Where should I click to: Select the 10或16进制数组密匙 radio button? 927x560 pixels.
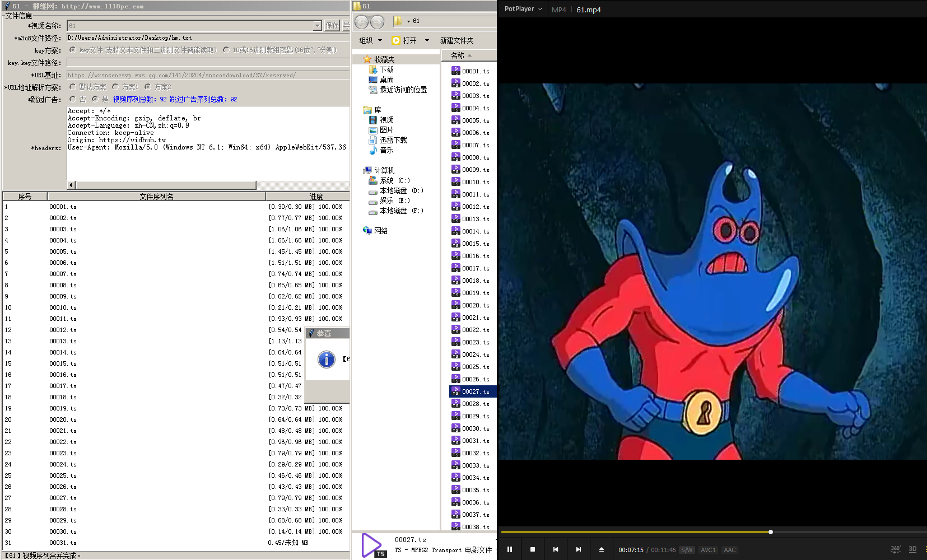pyautogui.click(x=226, y=50)
